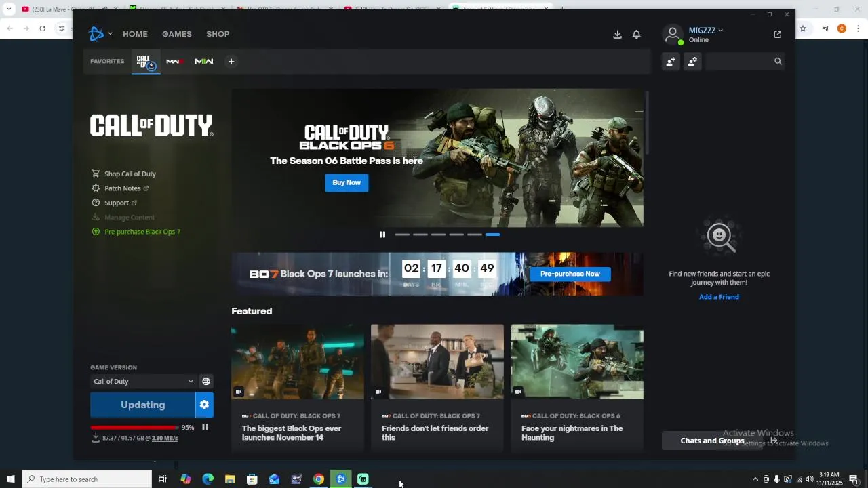Open the Chrome profile avatar

pyautogui.click(x=842, y=28)
